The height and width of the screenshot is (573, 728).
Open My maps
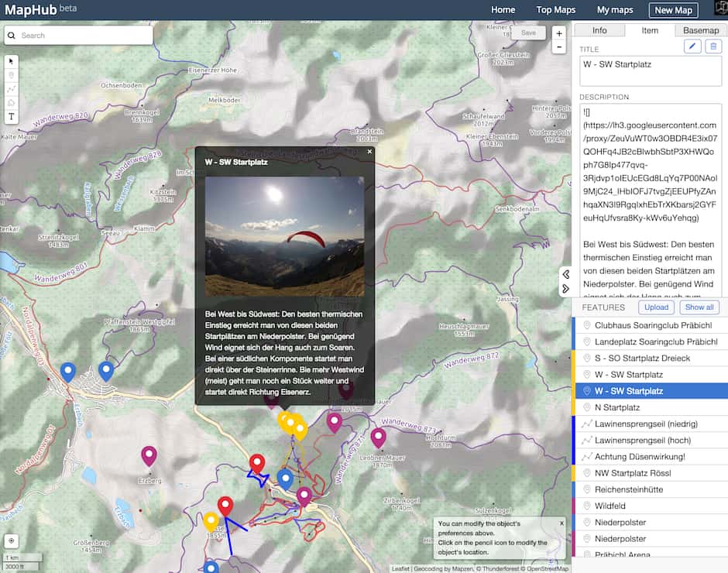tap(615, 10)
